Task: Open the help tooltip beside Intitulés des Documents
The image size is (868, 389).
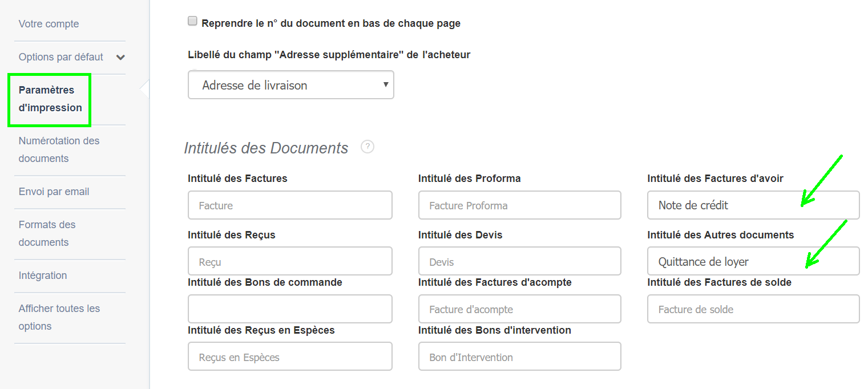Action: pyautogui.click(x=367, y=147)
